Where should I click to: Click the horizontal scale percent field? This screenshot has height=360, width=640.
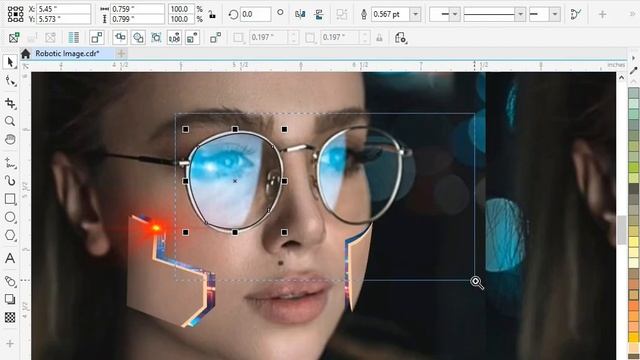tap(181, 9)
